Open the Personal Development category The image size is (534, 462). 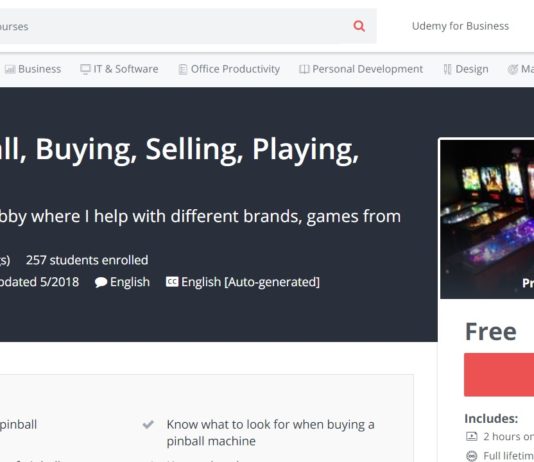pos(361,69)
